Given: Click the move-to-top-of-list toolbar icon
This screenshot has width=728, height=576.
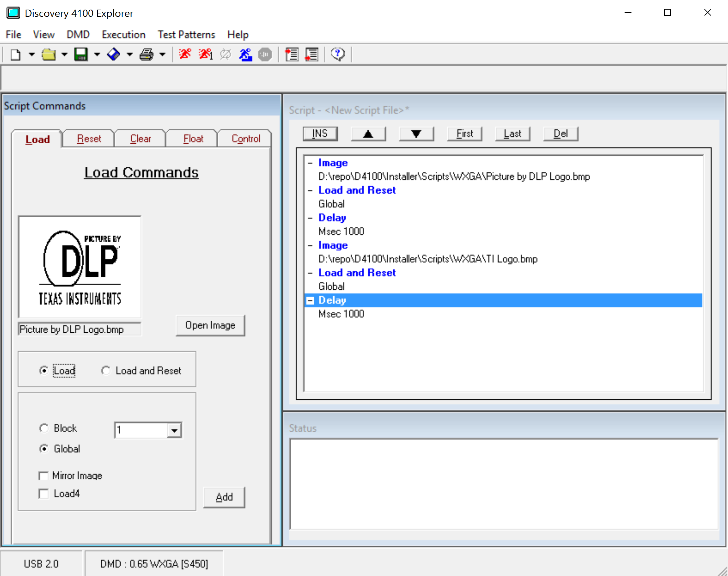Looking at the screenshot, I should (292, 54).
